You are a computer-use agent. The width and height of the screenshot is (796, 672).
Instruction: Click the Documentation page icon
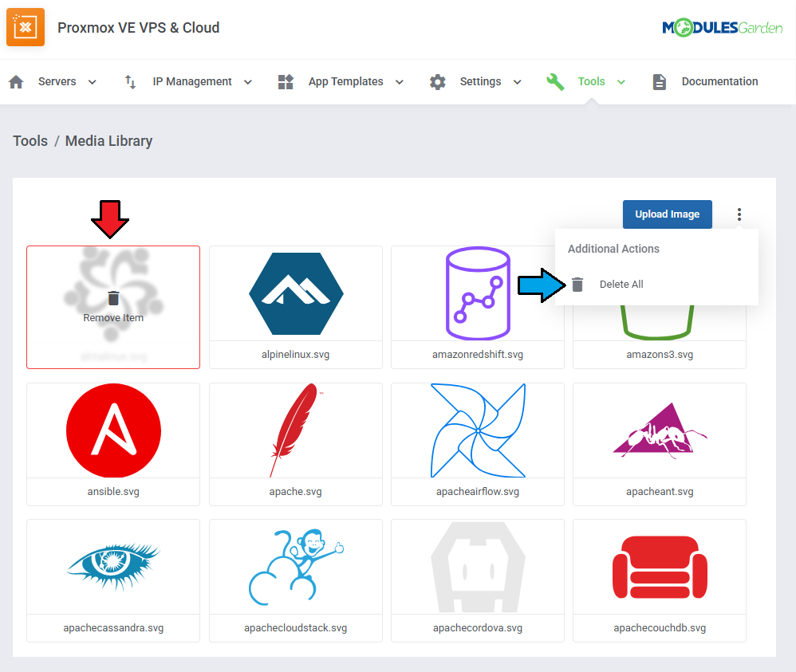pos(660,82)
